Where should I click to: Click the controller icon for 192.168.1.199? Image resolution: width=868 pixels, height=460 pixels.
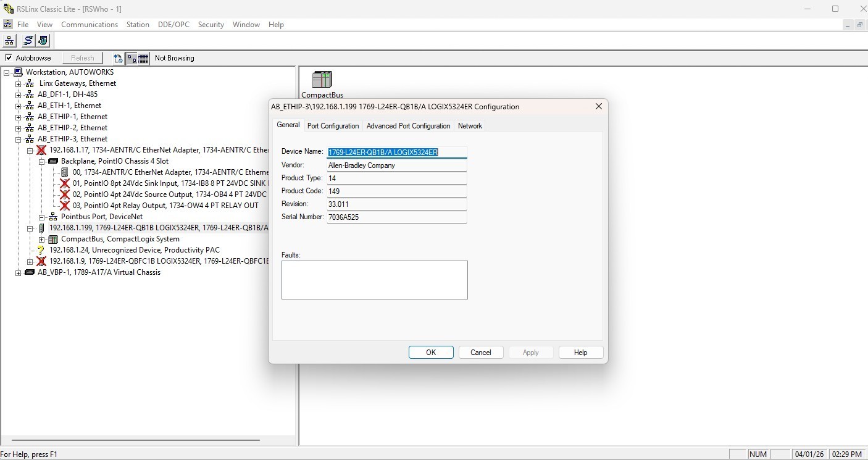point(41,228)
